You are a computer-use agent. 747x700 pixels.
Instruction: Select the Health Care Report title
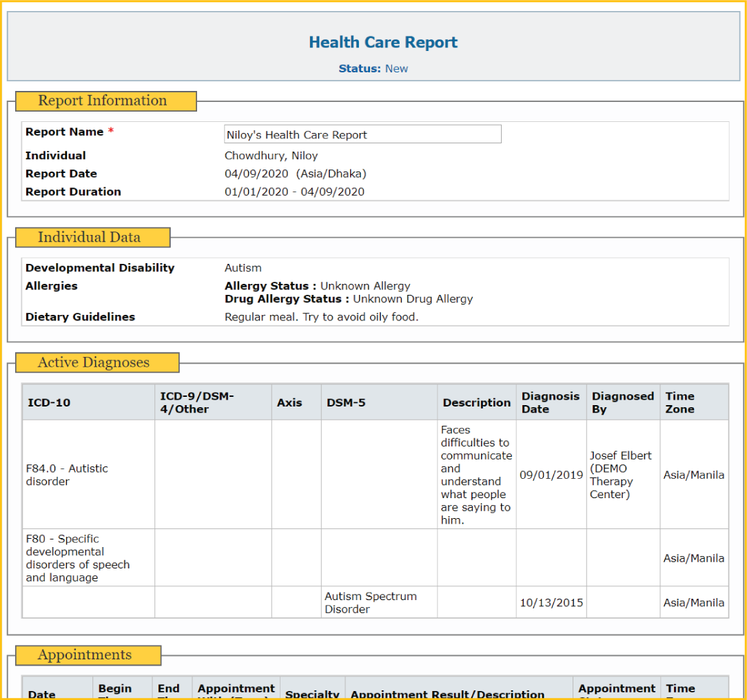point(382,42)
